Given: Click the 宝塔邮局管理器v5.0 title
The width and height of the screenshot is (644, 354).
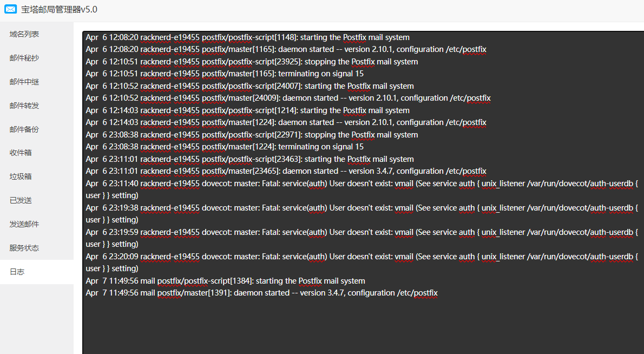Looking at the screenshot, I should tap(59, 9).
